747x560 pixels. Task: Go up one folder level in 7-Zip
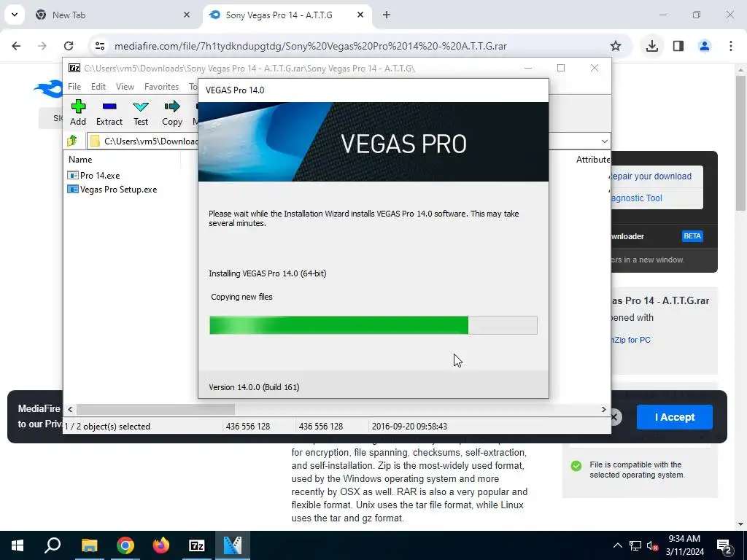(x=72, y=141)
